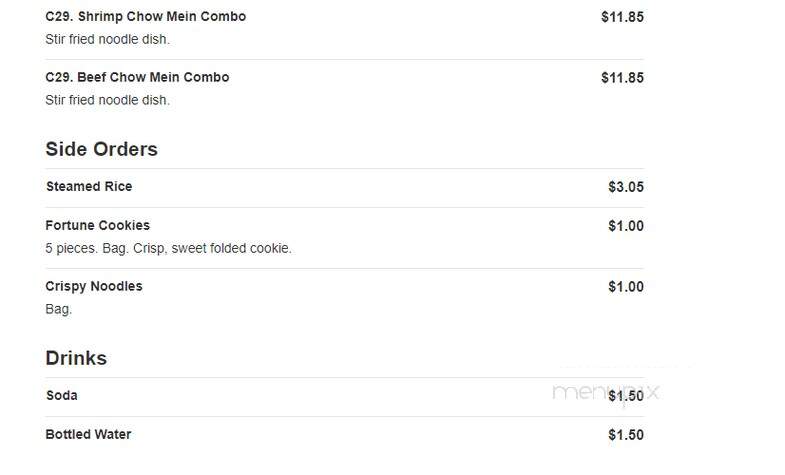This screenshot has width=785, height=475.
Task: Click the $1.50 Bottled Water price
Action: point(626,435)
